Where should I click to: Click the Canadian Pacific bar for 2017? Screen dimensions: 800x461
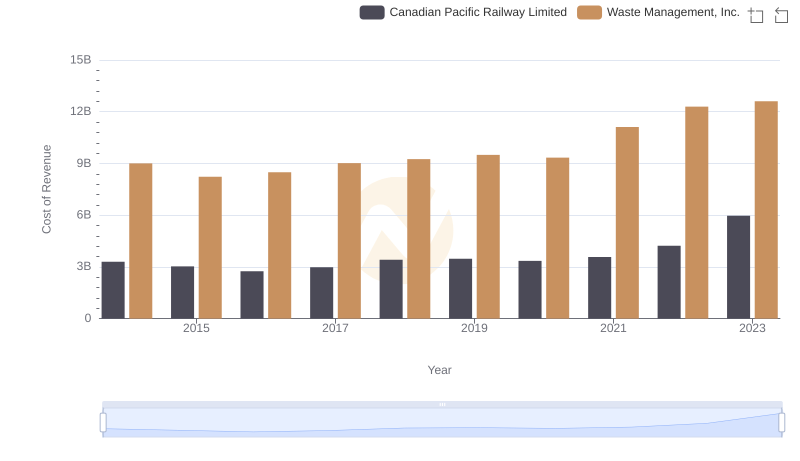coord(321,292)
